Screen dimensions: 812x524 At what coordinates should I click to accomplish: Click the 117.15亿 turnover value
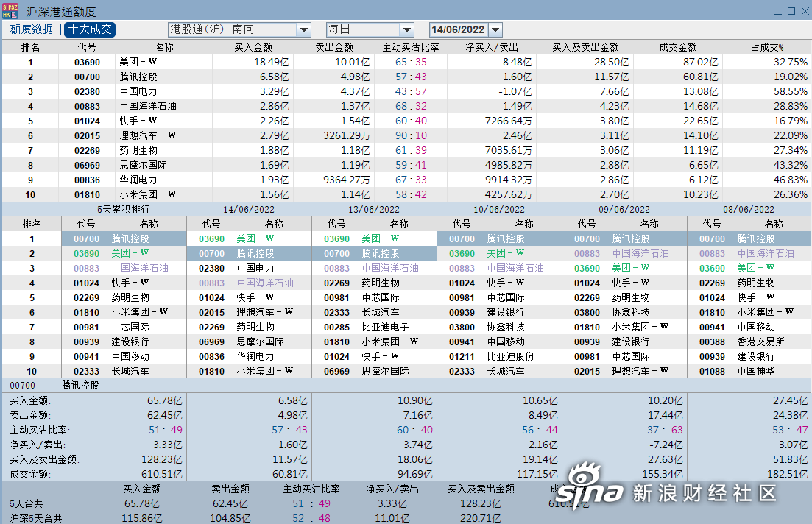537,474
